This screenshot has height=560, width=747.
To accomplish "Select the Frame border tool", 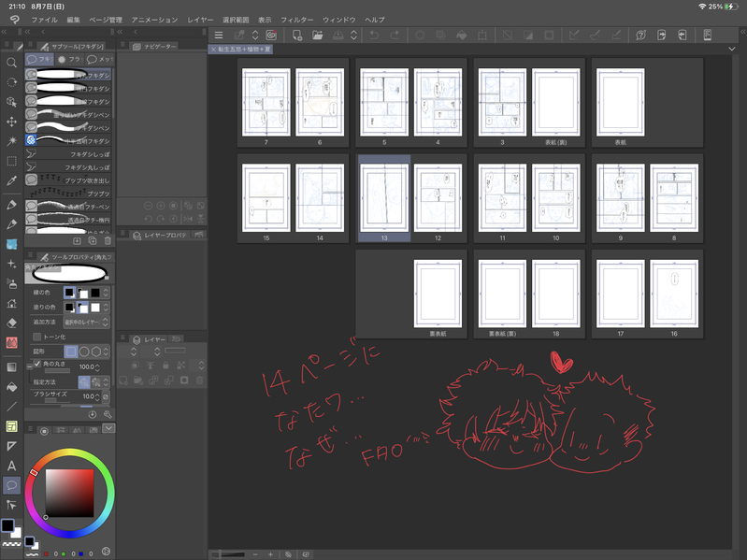I will tap(11, 426).
